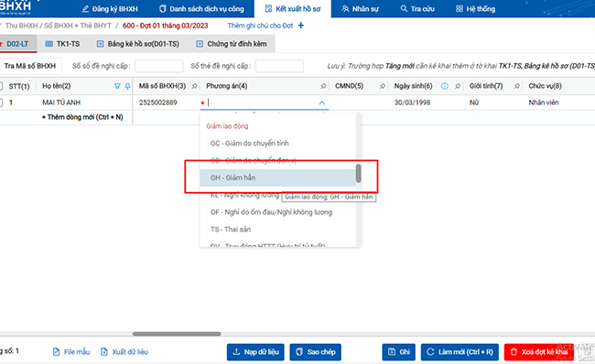Click the Giảm lao động group heading
Viewport: 595px width, 364px height.
(x=227, y=126)
